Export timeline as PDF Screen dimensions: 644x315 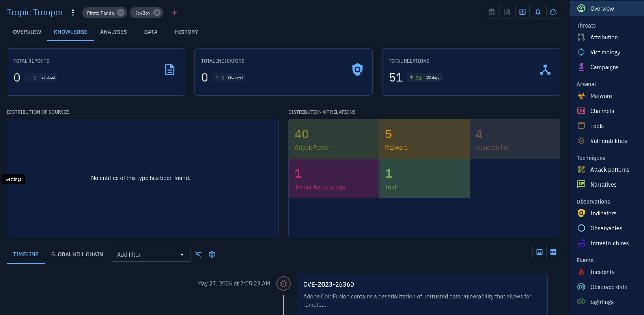point(553,252)
